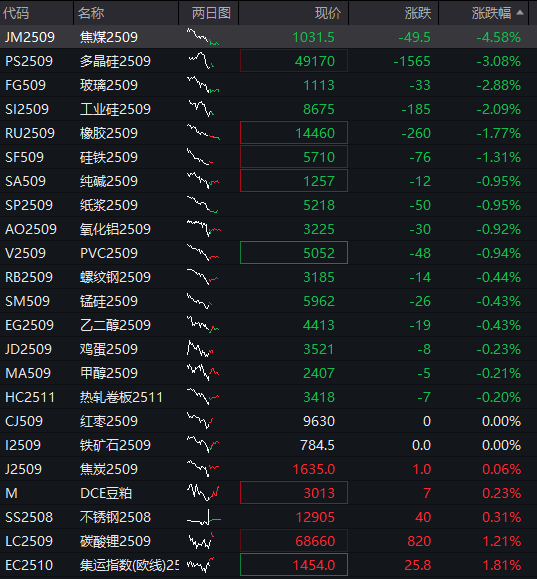Open the 螺纹钢2509 two-day mini chart
Image resolution: width=537 pixels, height=579 pixels.
click(202, 277)
